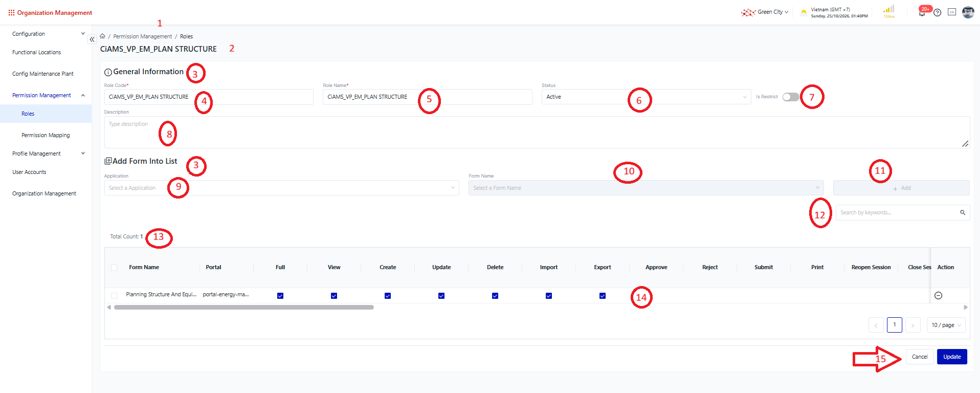
Task: Uncheck View permission checkbox
Action: 334,296
